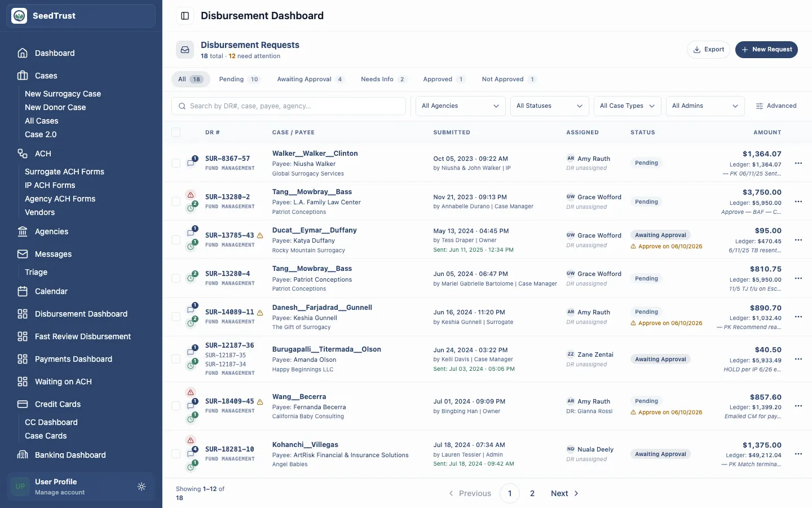This screenshot has height=508, width=812.
Task: Click the SeedTrust logo icon
Action: 19,16
